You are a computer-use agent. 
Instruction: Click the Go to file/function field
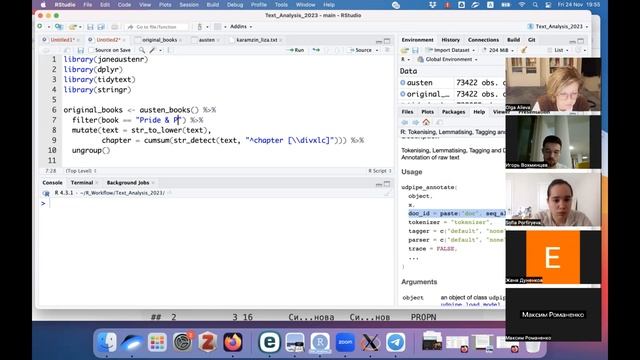point(157,27)
